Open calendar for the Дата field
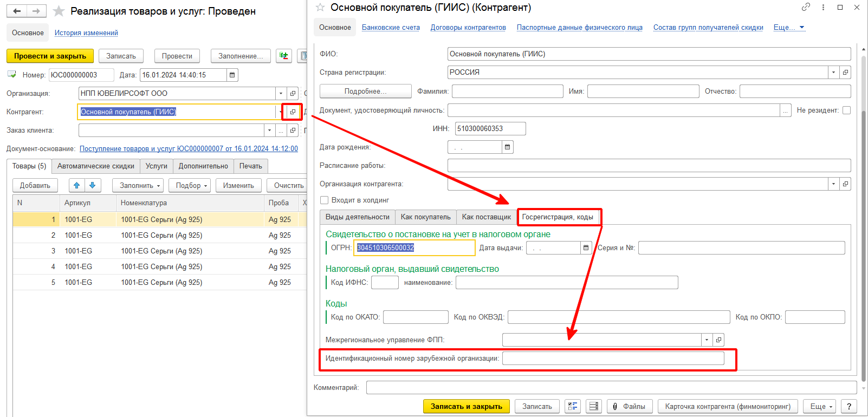This screenshot has width=868, height=417. coord(232,75)
